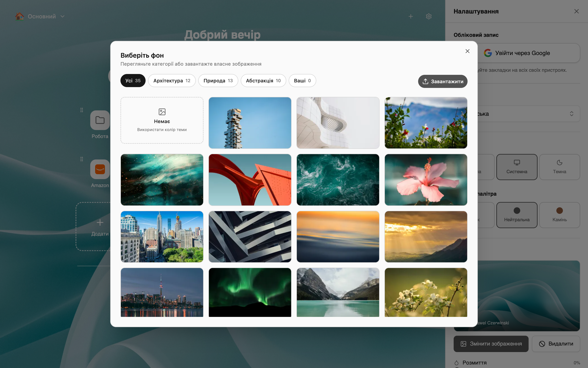The width and height of the screenshot is (588, 368).
Task: Pick the red flowers with mountains thumbnail
Action: tap(426, 123)
